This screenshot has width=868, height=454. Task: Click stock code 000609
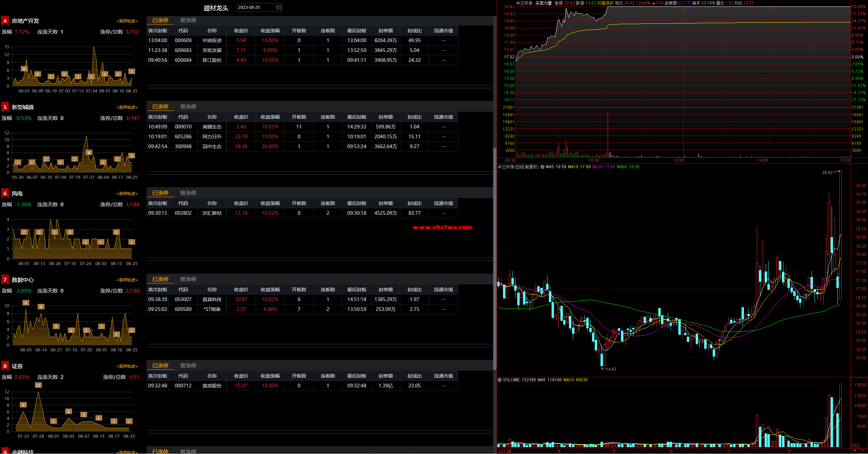[183, 40]
